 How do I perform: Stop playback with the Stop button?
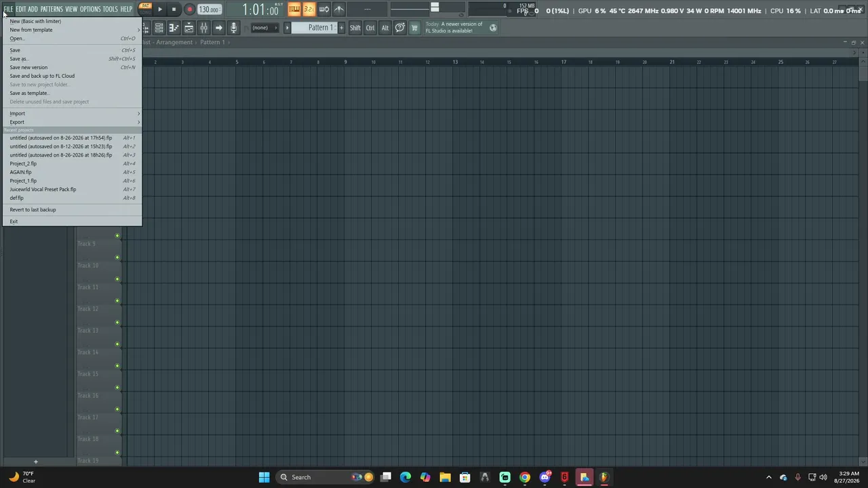coord(174,9)
